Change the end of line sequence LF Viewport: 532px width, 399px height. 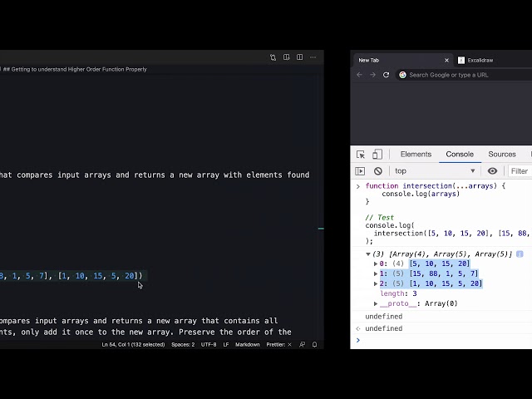(225, 344)
